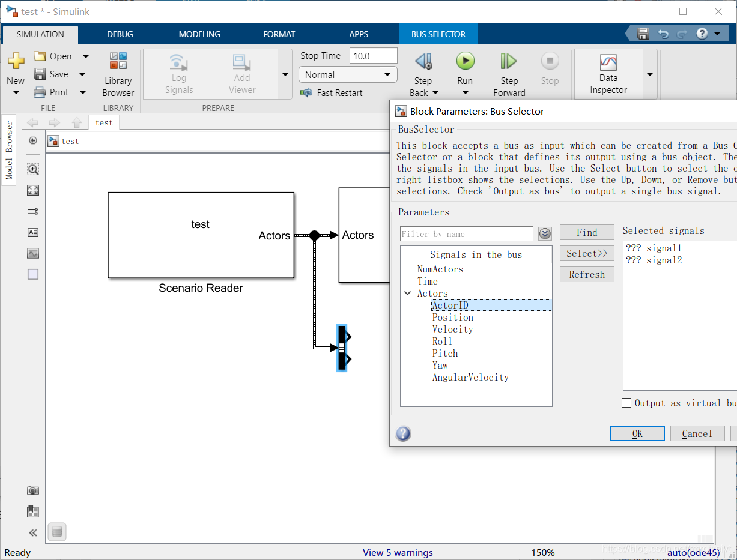The image size is (737, 560).
Task: Switch to the MODELING tab
Action: [199, 34]
